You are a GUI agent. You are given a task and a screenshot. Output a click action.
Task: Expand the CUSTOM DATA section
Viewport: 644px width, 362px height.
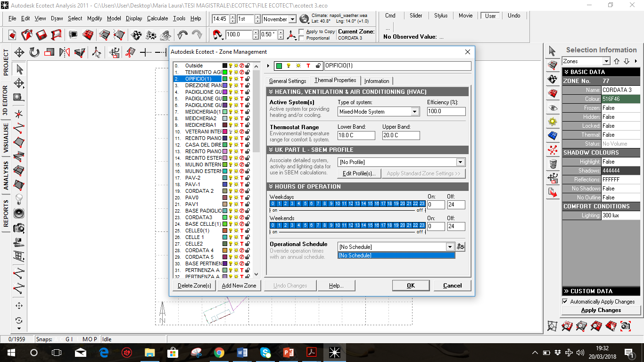point(601,291)
